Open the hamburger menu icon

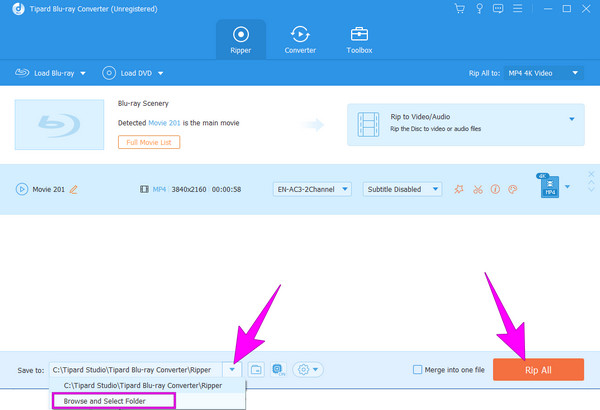pyautogui.click(x=517, y=8)
